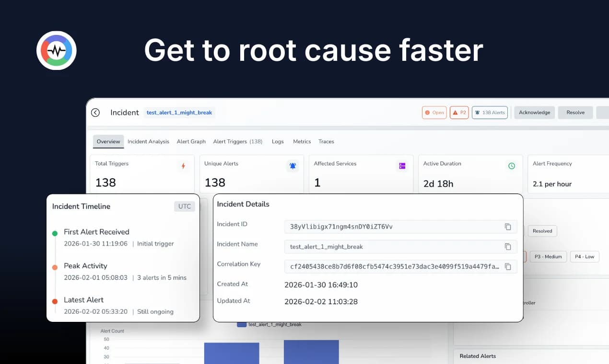Select the lightning icon on Total Triggers card
The height and width of the screenshot is (364, 609).
tap(184, 166)
